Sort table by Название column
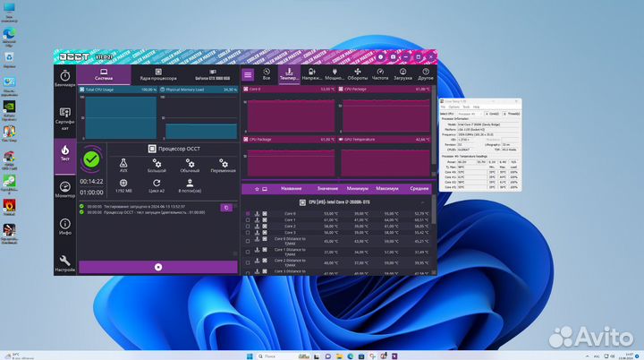 coord(292,189)
